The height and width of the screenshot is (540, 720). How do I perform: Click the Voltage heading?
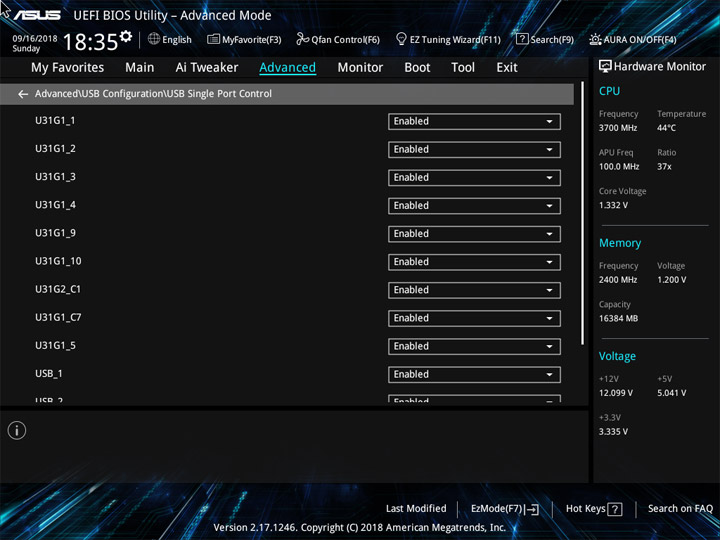[617, 356]
